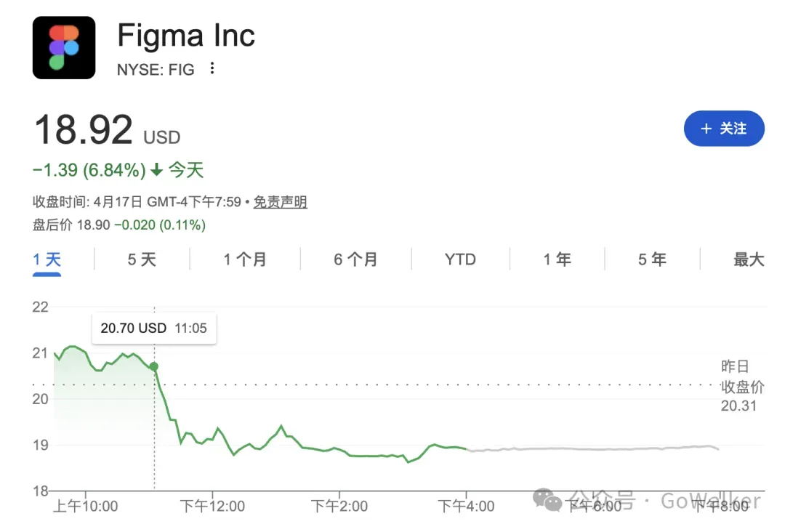Select the 6 个月 range tab

coord(355,259)
